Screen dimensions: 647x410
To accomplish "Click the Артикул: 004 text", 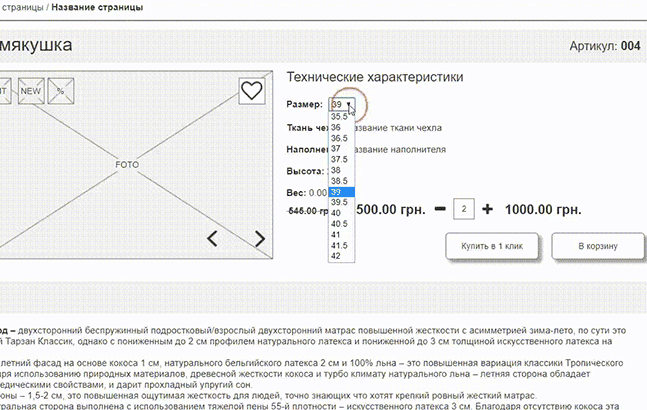I will click(605, 46).
